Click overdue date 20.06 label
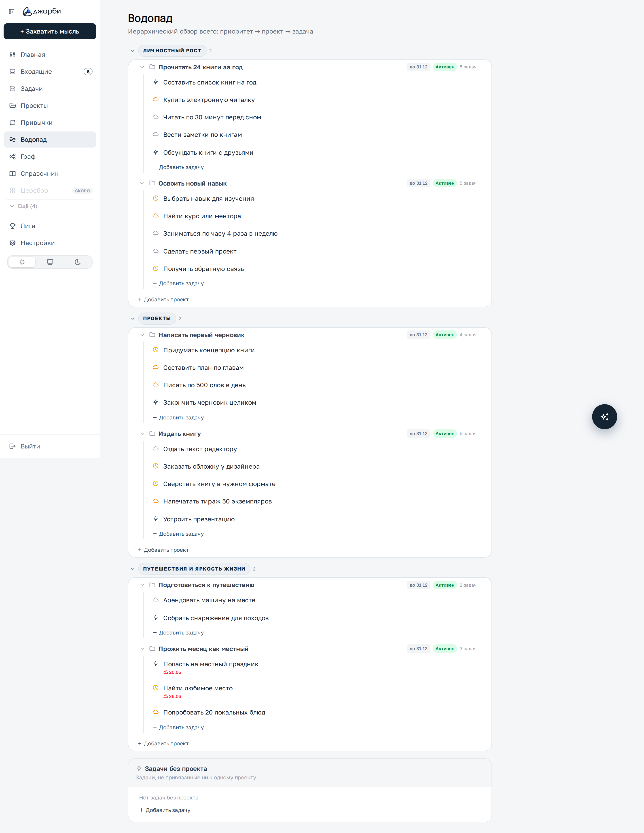This screenshot has width=644, height=833. coord(172,672)
